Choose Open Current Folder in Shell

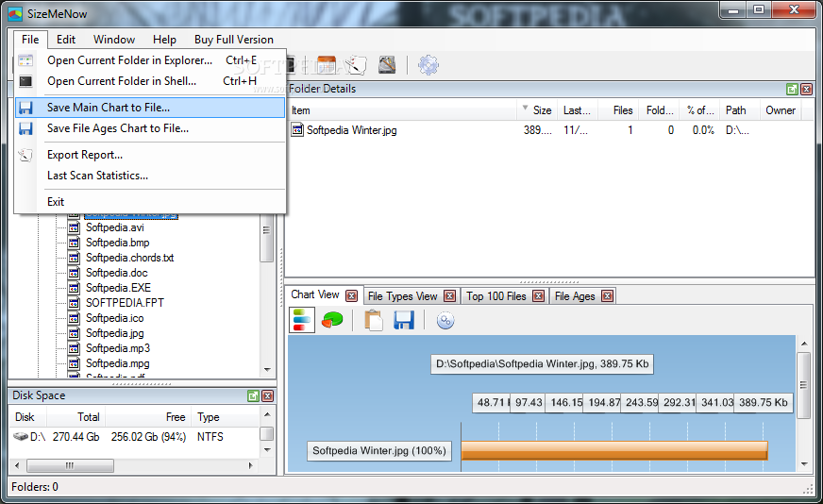tap(151, 81)
